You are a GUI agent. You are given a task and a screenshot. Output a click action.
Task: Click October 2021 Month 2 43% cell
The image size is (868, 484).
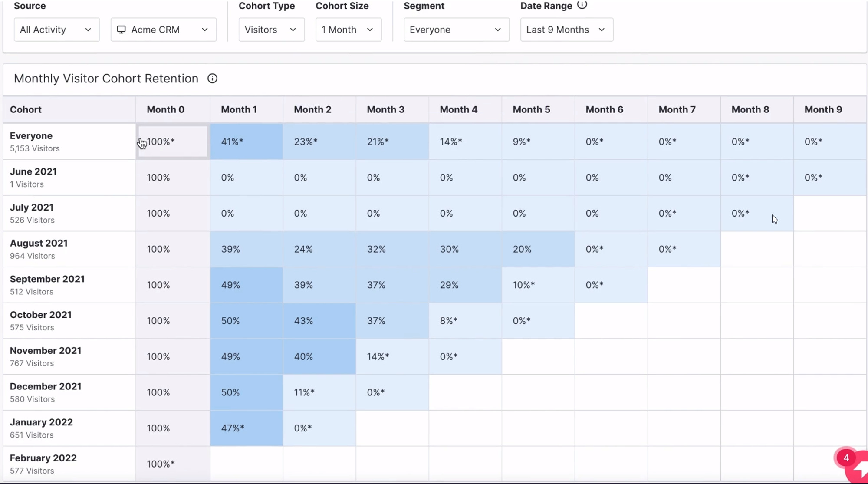tap(319, 321)
